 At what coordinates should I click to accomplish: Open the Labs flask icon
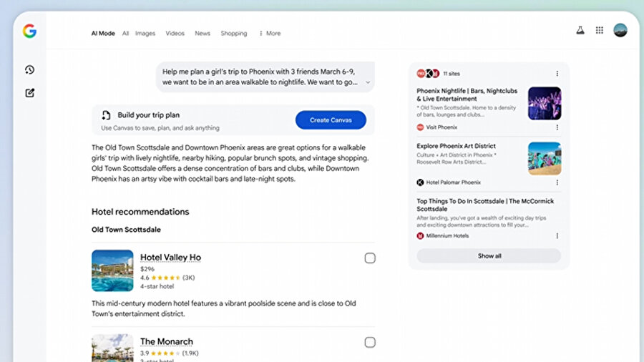[x=580, y=31]
